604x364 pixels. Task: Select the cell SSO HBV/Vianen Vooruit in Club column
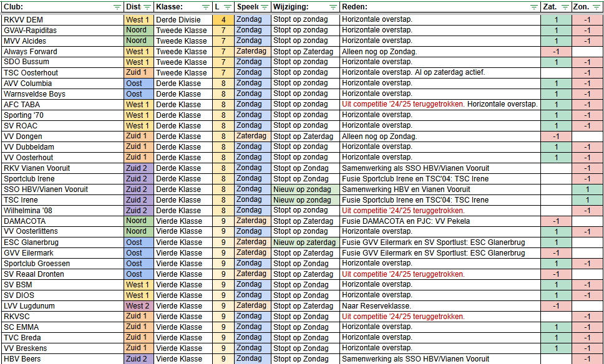(x=63, y=189)
